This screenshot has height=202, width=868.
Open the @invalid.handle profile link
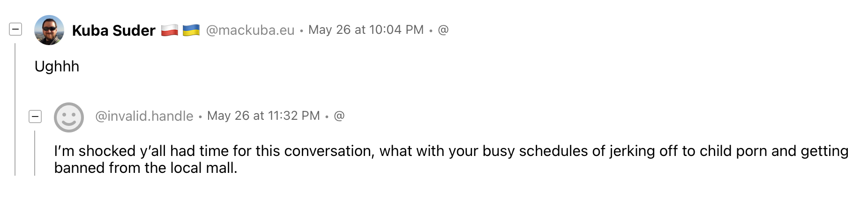tap(144, 116)
